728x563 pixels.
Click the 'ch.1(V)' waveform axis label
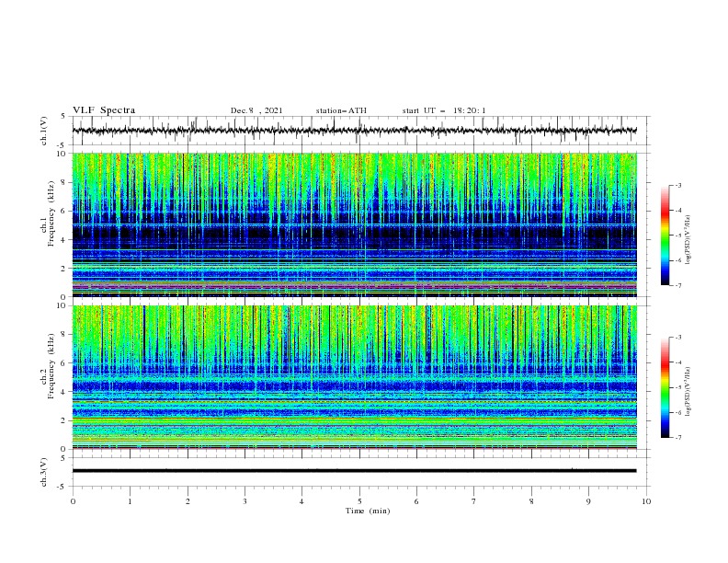tap(44, 131)
